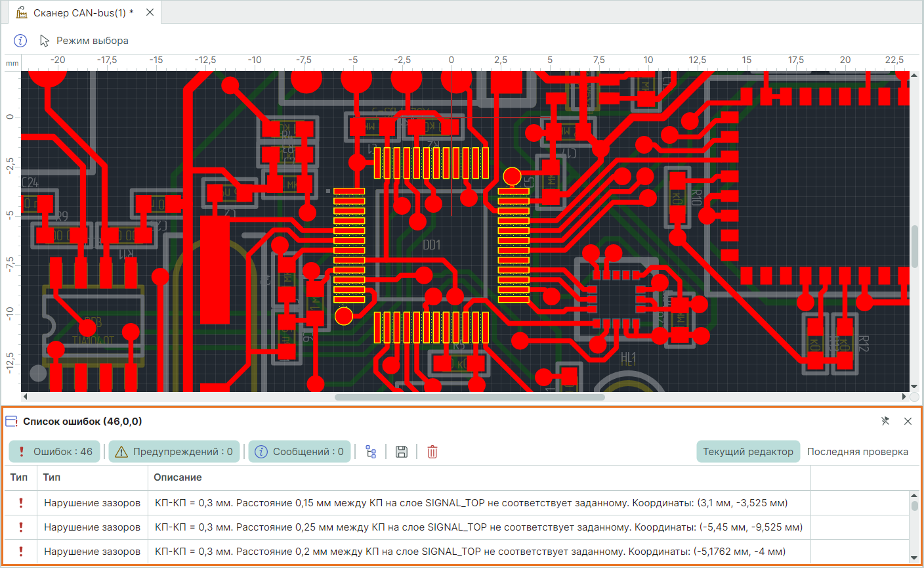Toggle the tree grouping view icon

point(371,452)
